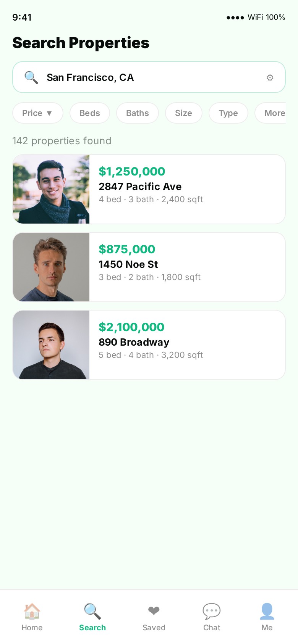This screenshot has height=644, width=298.
Task: Open the Saved heart icon
Action: [154, 611]
